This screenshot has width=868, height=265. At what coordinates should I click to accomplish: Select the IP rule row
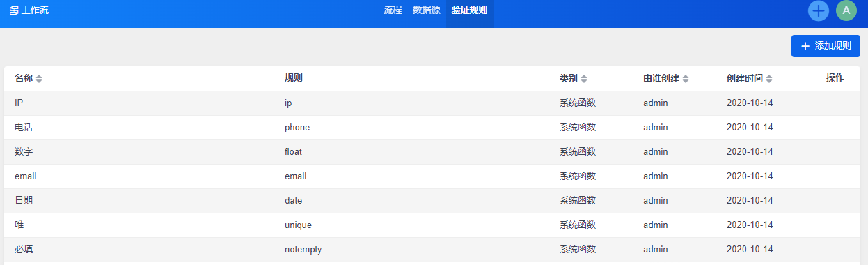(434, 103)
